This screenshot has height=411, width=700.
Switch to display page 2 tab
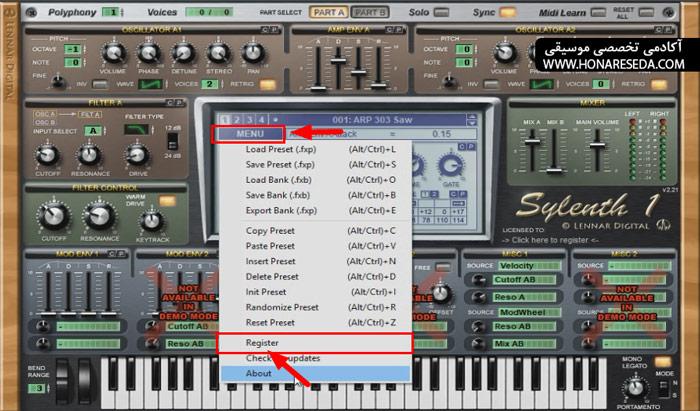[237, 120]
